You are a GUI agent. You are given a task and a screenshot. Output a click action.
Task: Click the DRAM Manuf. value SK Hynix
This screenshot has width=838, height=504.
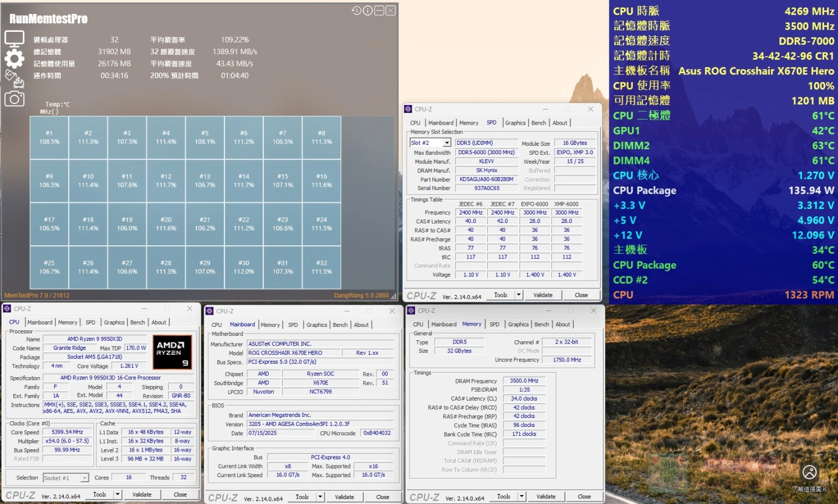pos(487,170)
